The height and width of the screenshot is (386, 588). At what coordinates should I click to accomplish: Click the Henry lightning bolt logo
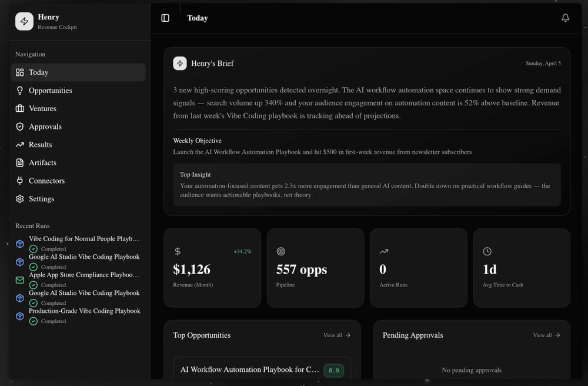(x=24, y=21)
